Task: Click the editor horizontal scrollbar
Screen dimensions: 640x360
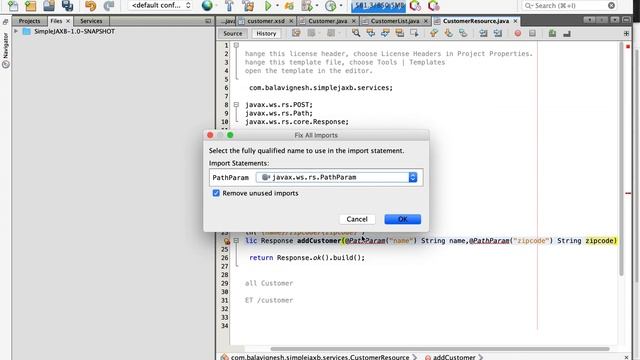Action: click(440, 349)
